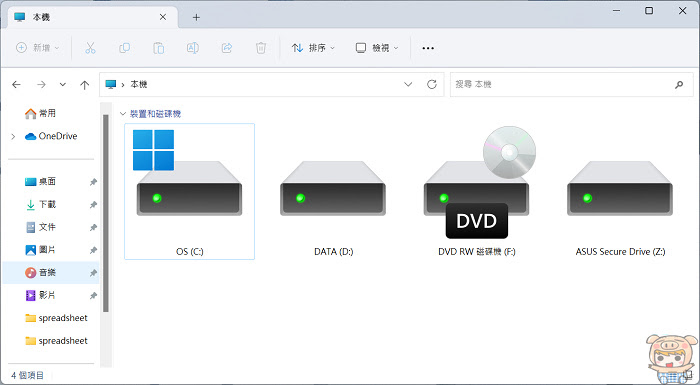
Task: Close the 本機 tab
Action: 163,17
